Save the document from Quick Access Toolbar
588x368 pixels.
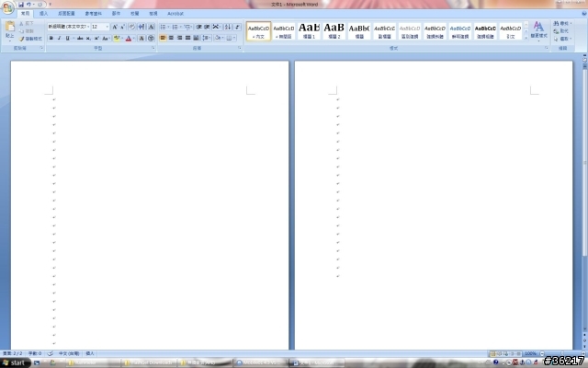[x=21, y=5]
